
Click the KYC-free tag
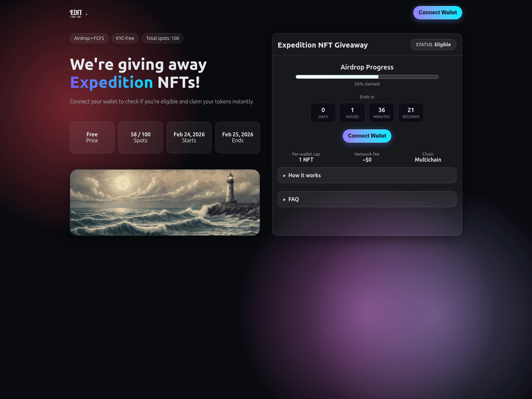coord(125,38)
